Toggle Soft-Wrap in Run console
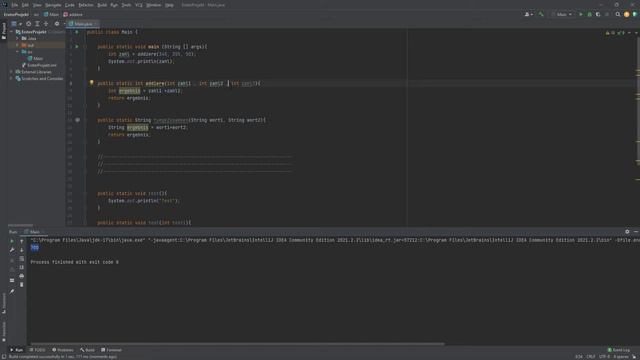640x360 pixels. (x=22, y=259)
